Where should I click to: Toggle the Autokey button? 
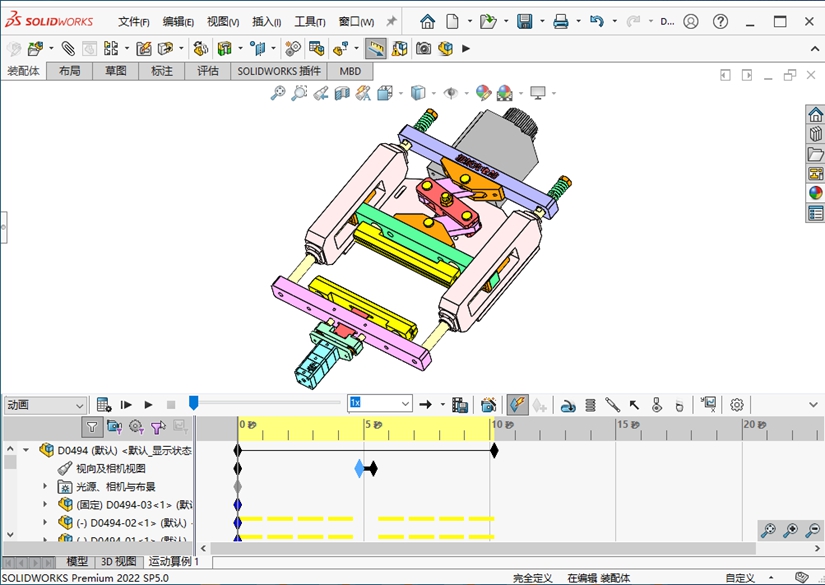coord(518,405)
